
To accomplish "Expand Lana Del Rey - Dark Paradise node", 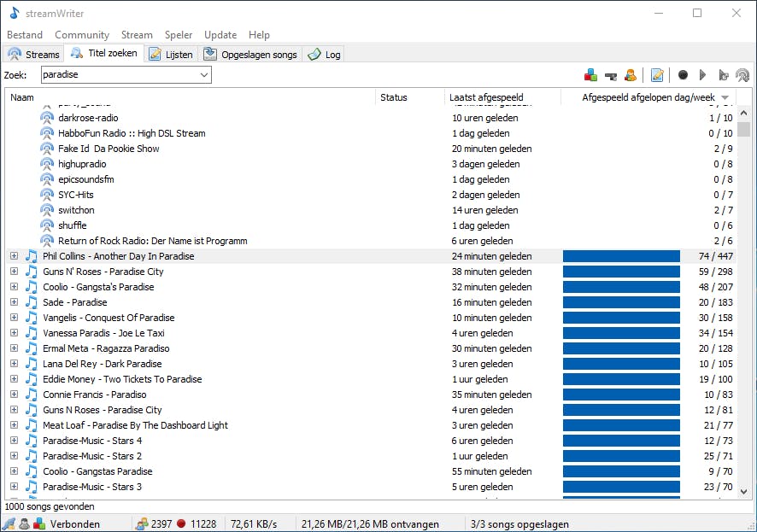I will click(x=14, y=364).
